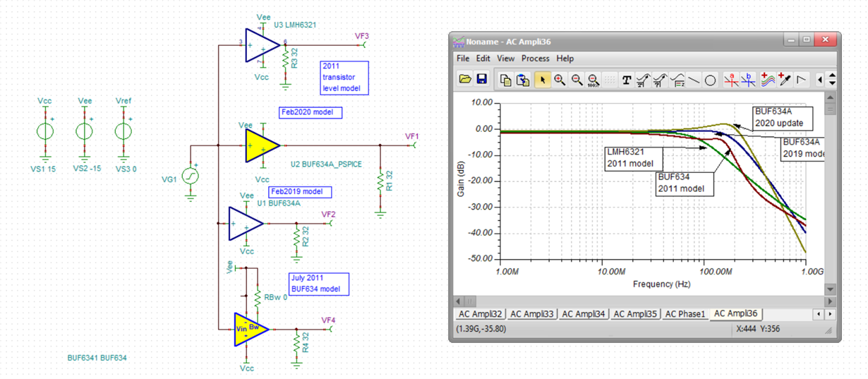Click the add more curves icon
This screenshot has height=379, width=868.
[x=768, y=80]
